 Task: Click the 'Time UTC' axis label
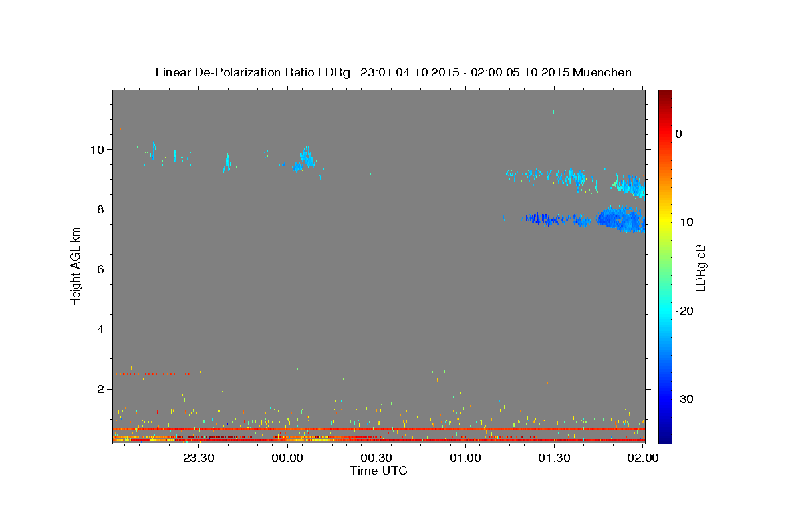tap(378, 471)
